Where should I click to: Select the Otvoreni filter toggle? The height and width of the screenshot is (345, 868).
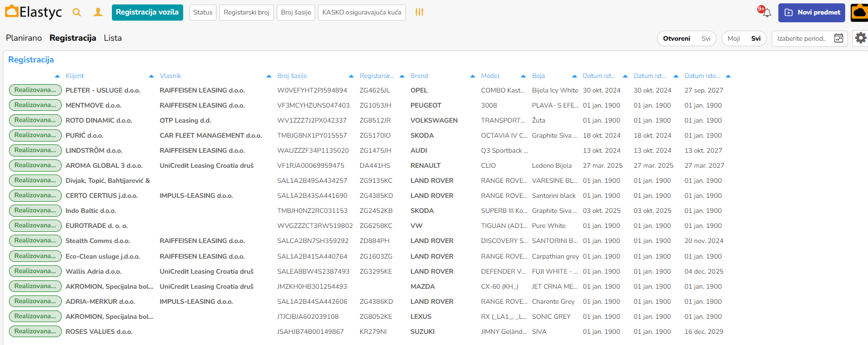(676, 38)
